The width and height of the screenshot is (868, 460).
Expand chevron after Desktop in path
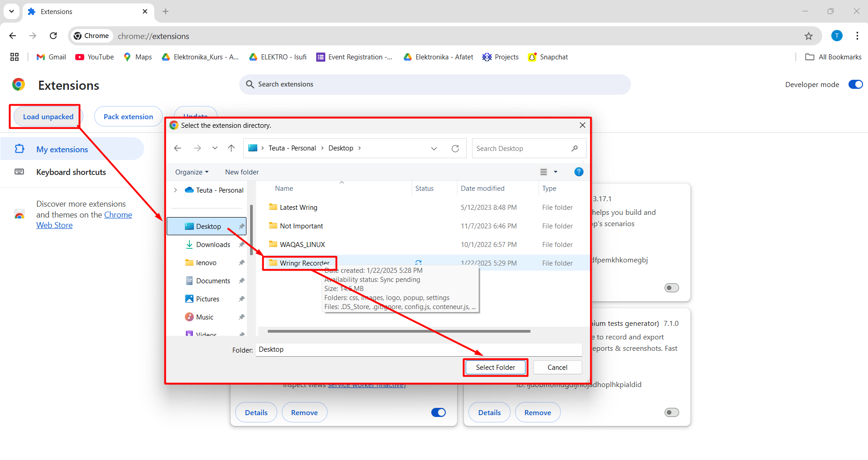click(x=359, y=148)
